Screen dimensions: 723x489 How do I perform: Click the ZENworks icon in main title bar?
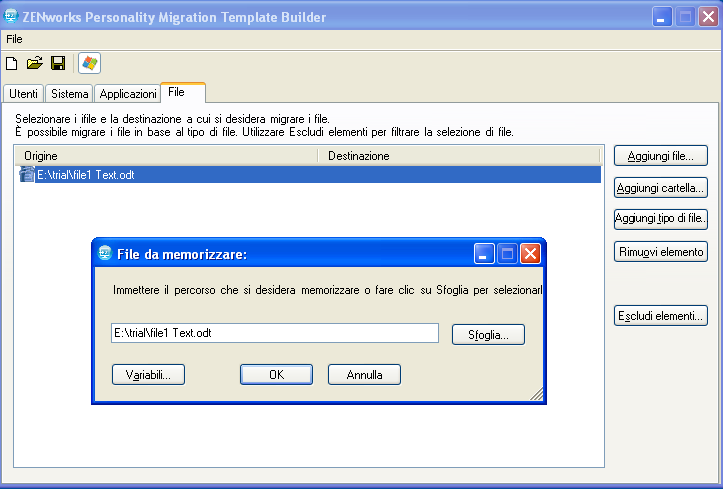[11, 17]
